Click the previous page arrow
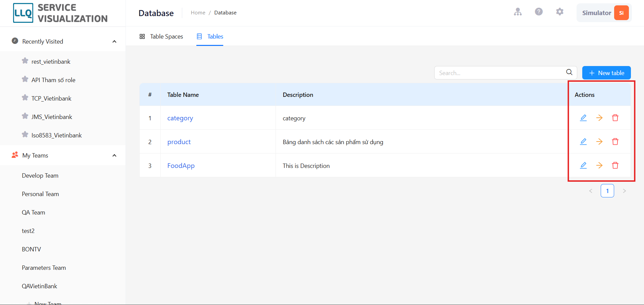Image resolution: width=644 pixels, height=305 pixels. (x=591, y=191)
